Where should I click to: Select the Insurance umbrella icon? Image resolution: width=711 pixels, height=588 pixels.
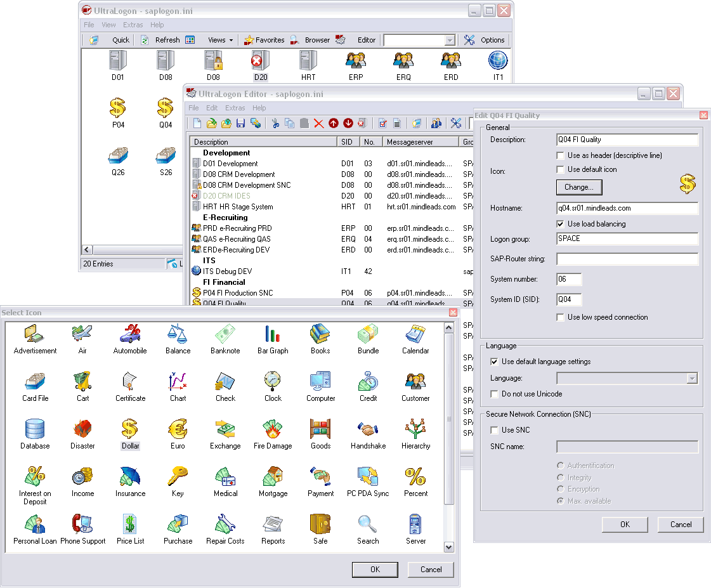tap(130, 481)
